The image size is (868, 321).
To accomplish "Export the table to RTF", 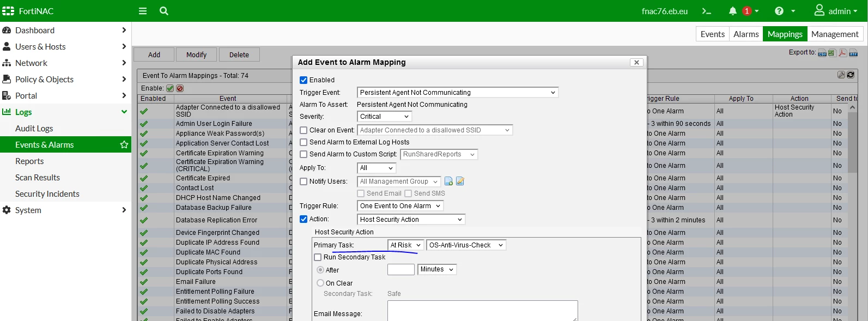I will pyautogui.click(x=853, y=53).
